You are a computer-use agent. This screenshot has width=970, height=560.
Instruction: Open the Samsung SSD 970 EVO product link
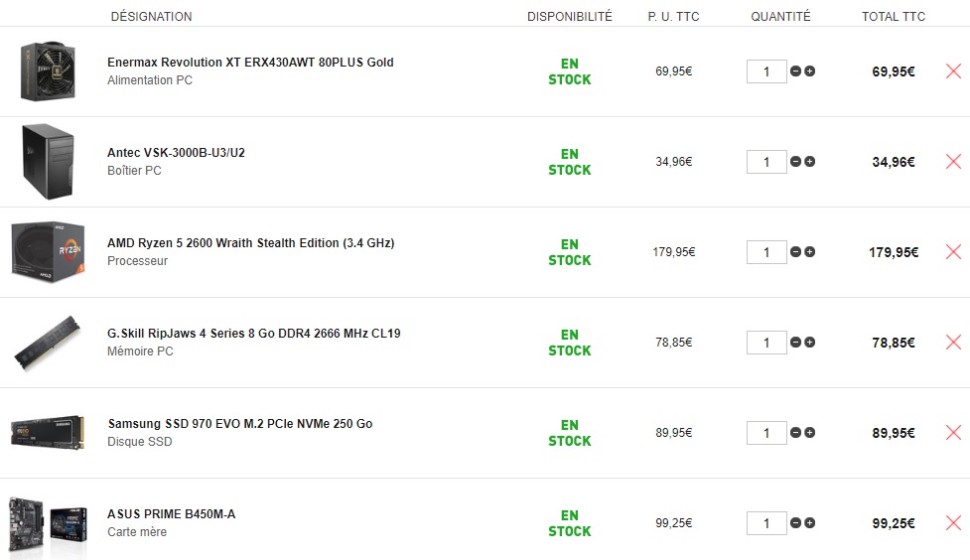(239, 424)
